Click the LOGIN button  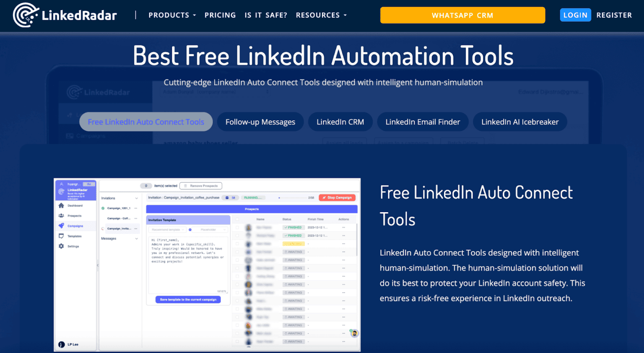pos(575,15)
